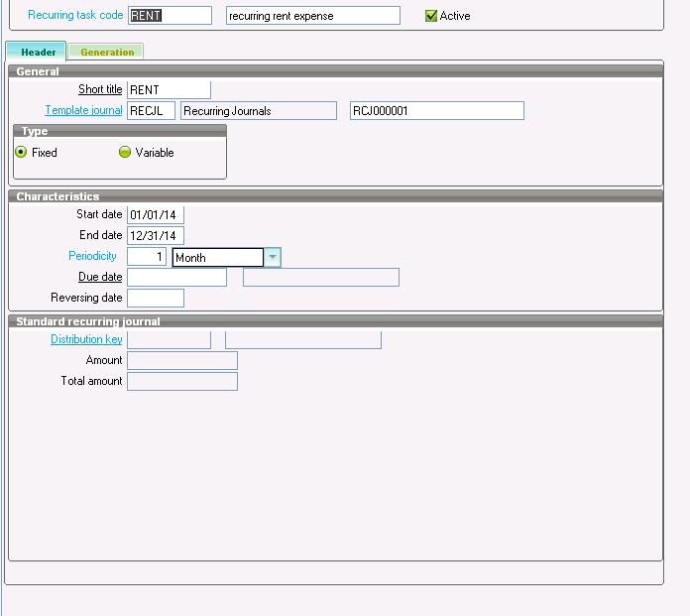Switch to the Header tab
Image resolution: width=690 pixels, height=616 pixels.
point(36,52)
